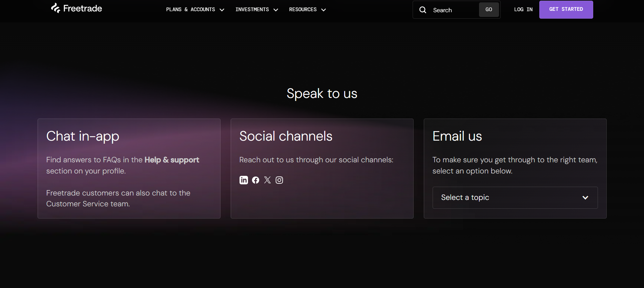
Task: Open Freetrade's Facebook page
Action: [x=256, y=180]
